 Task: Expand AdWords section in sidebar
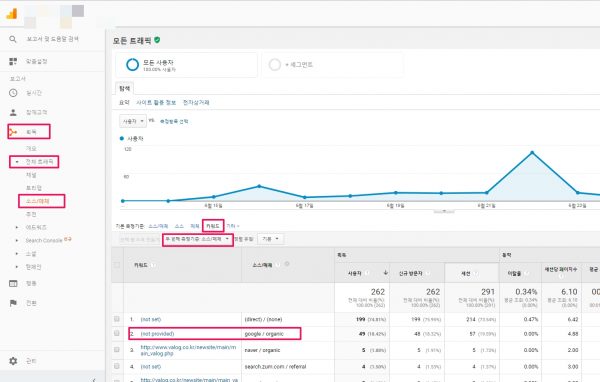[x=16, y=227]
